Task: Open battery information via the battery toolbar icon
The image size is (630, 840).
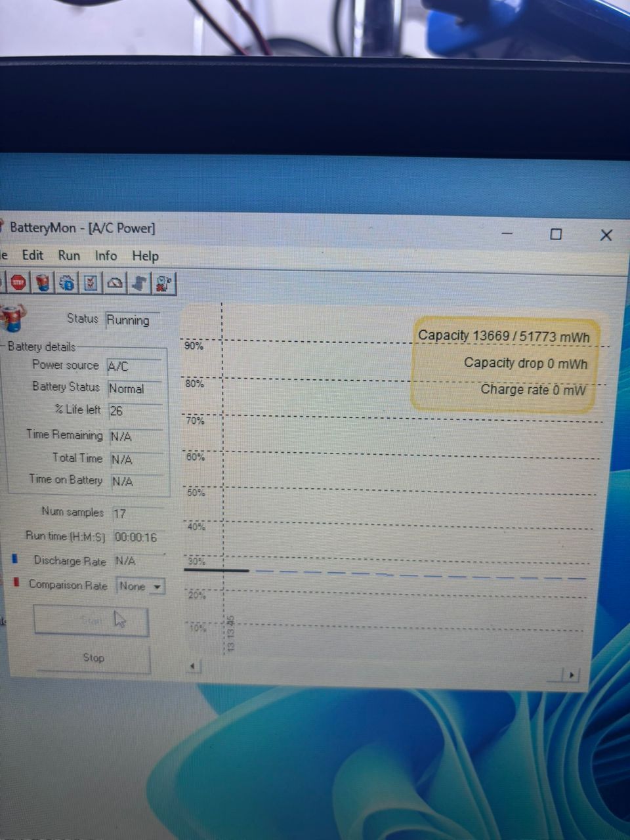Action: point(43,283)
